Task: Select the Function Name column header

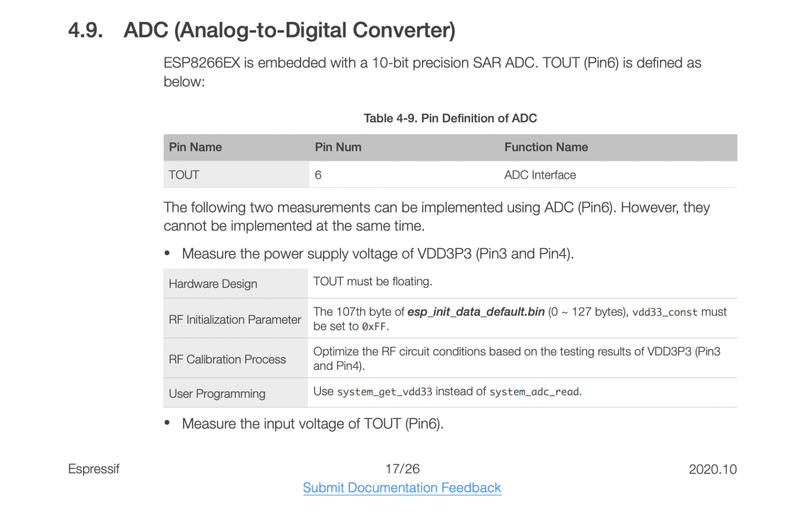Action: coord(546,147)
